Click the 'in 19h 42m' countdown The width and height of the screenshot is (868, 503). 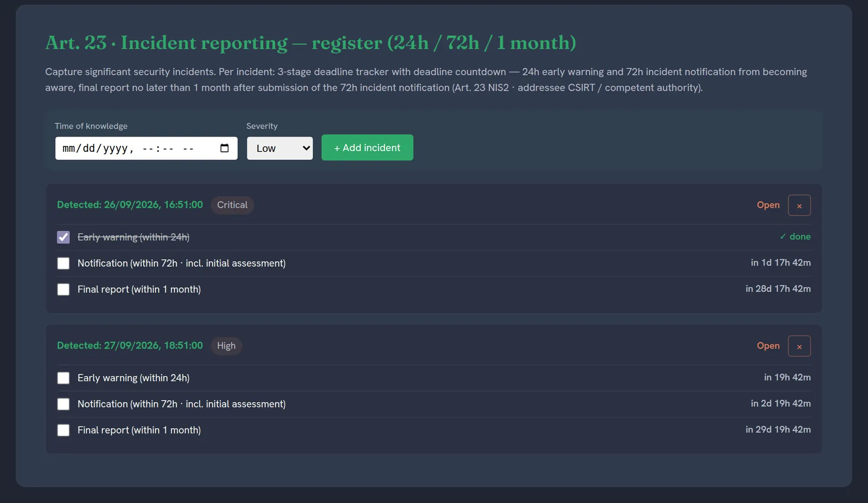click(787, 377)
